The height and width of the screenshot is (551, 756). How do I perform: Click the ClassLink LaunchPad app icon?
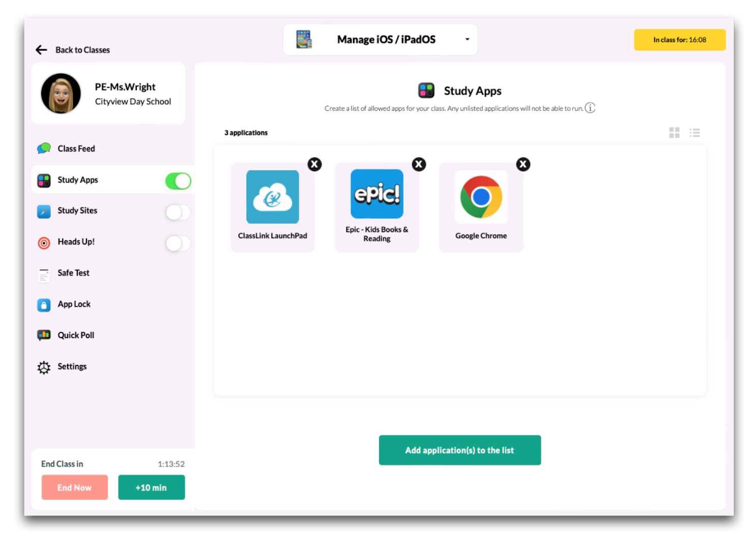click(x=272, y=197)
